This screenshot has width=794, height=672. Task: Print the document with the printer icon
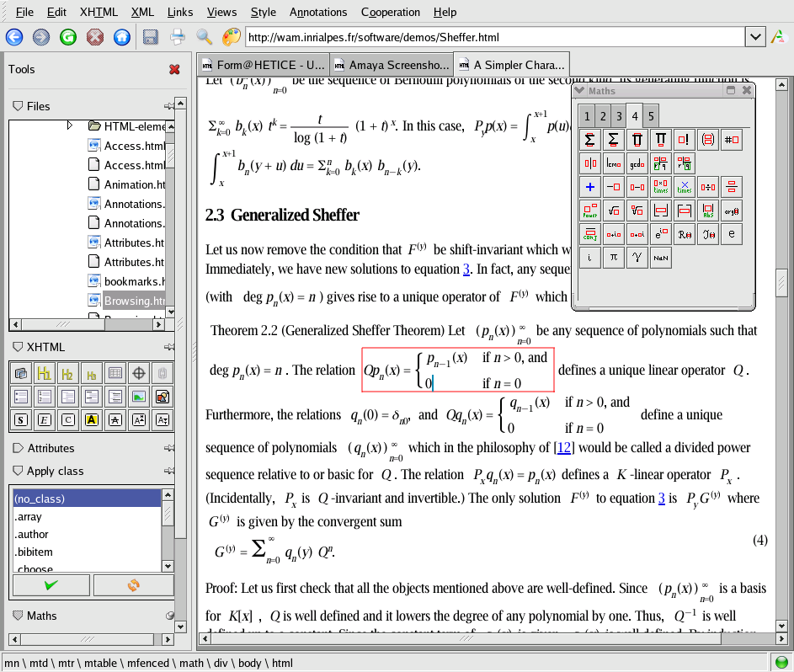tap(177, 37)
